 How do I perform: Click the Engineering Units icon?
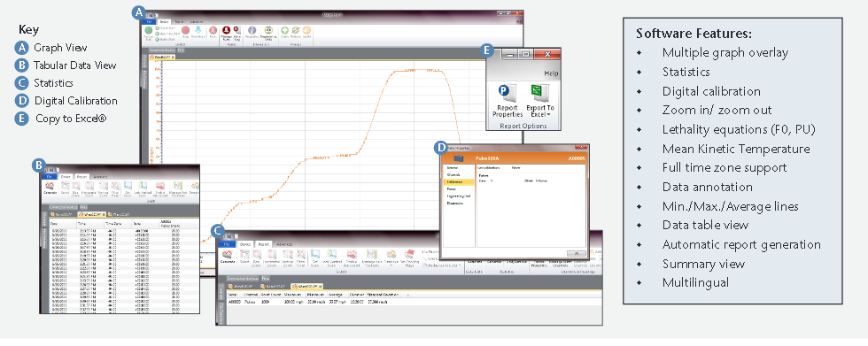268,30
